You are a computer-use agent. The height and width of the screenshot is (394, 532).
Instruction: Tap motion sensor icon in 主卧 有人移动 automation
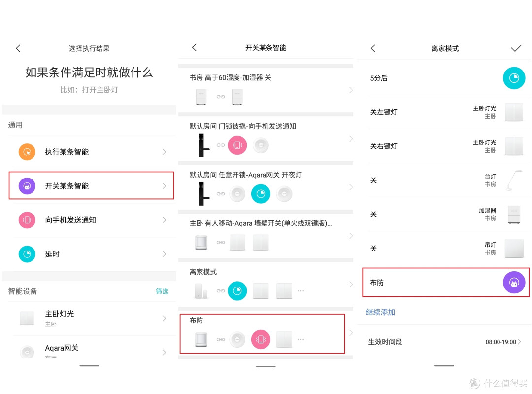pos(201,242)
